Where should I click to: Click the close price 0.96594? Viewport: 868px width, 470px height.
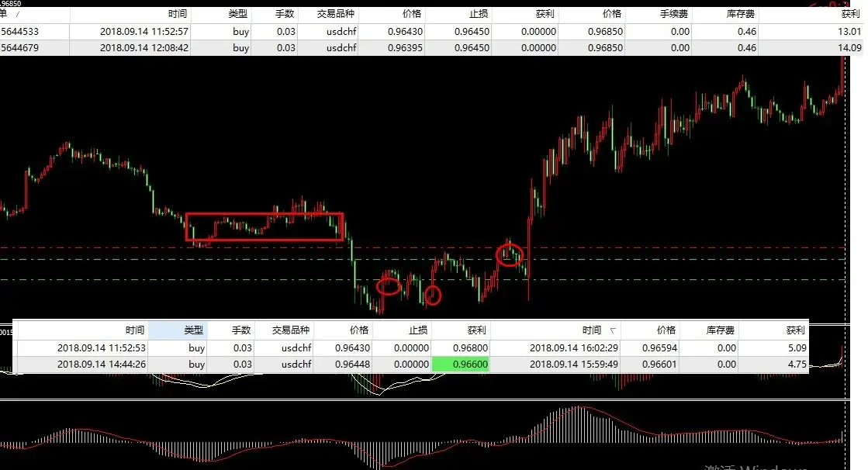pos(659,347)
